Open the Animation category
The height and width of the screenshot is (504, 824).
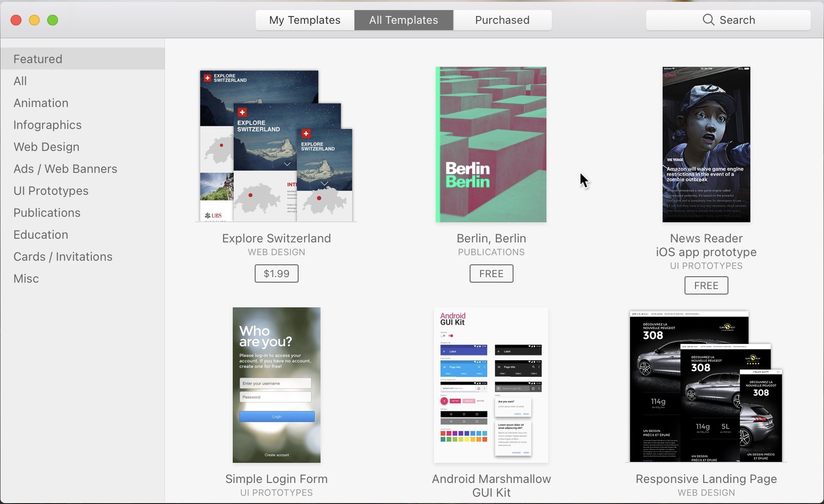click(83, 103)
